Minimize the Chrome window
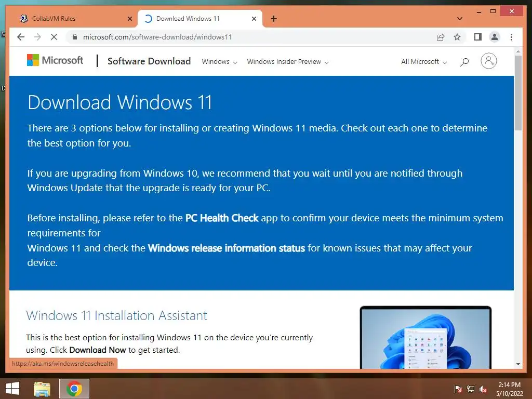The image size is (532, 399). click(x=478, y=11)
